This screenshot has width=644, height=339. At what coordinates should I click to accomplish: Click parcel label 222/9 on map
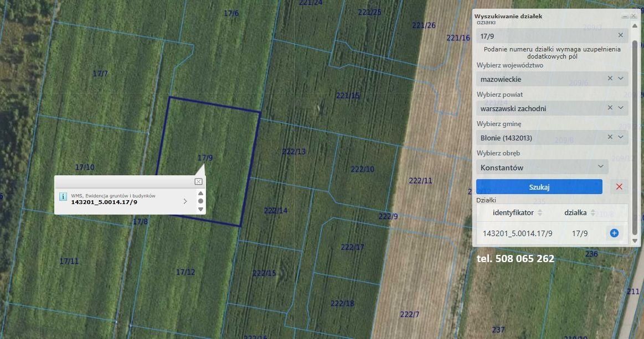(388, 216)
